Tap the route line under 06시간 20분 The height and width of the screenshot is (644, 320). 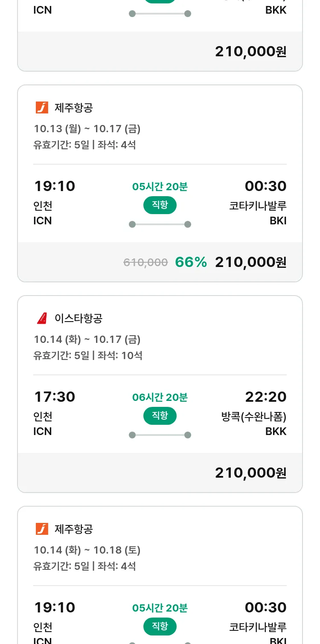tap(160, 435)
